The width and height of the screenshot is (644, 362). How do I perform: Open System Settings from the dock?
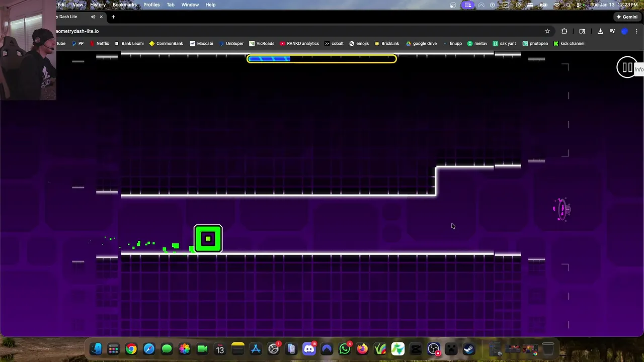coord(273,349)
